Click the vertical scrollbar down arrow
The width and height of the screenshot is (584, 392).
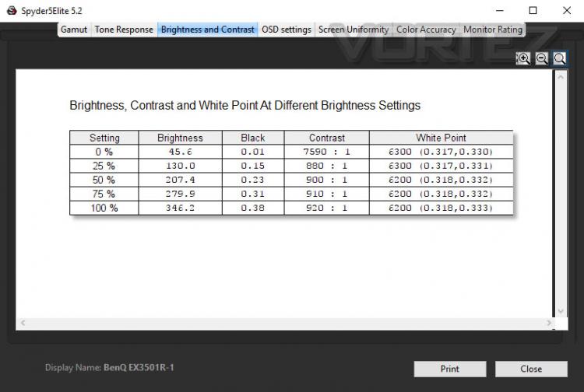click(561, 311)
